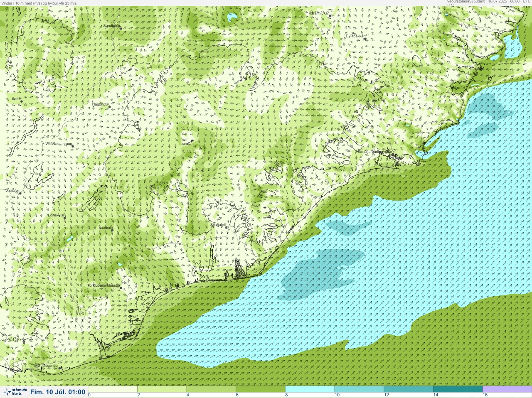The image size is (532, 398).
Task: Select the 10–12 m/s legend color
Action: (359, 389)
